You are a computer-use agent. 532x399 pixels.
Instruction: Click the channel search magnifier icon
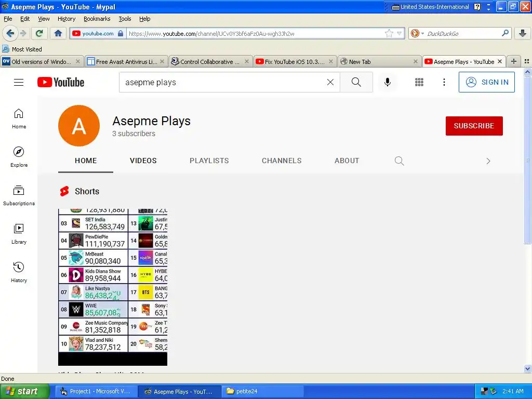point(400,161)
